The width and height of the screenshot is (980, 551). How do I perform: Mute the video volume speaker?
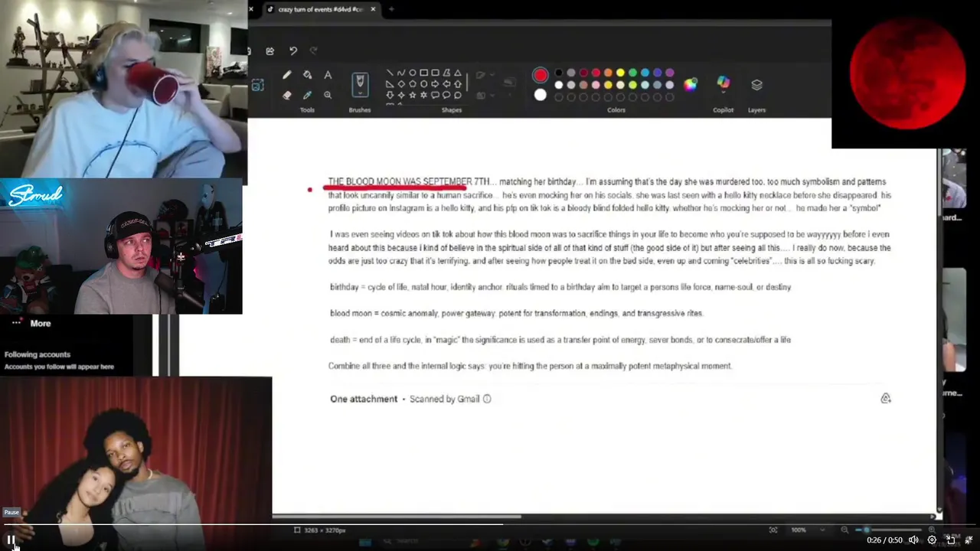(913, 540)
